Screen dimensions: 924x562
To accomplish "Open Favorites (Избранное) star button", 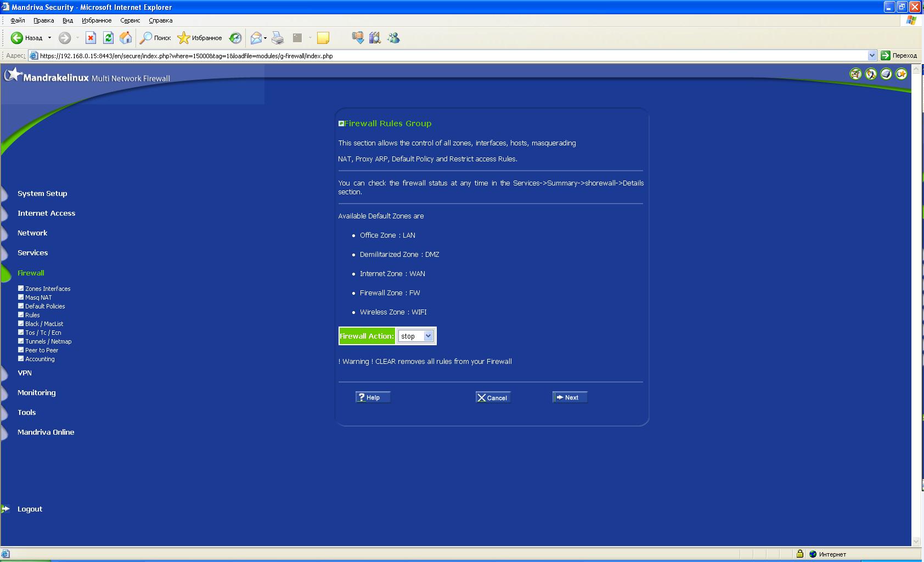I will 200,38.
